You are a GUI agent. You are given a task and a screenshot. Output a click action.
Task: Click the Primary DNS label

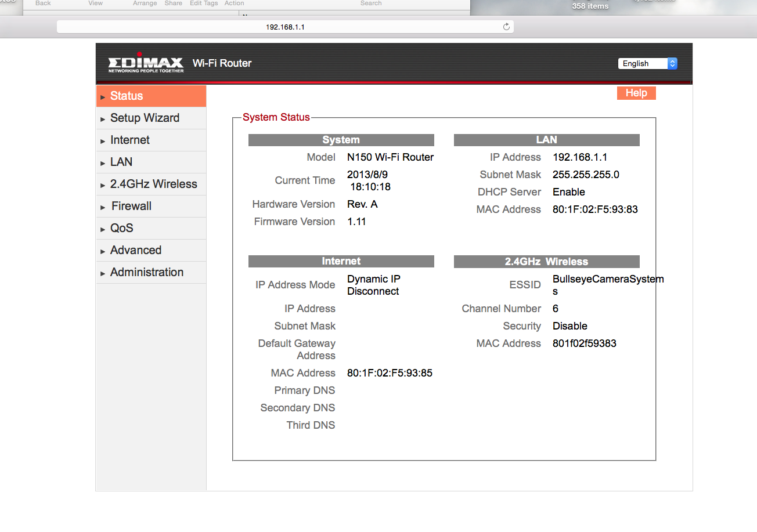point(305,390)
